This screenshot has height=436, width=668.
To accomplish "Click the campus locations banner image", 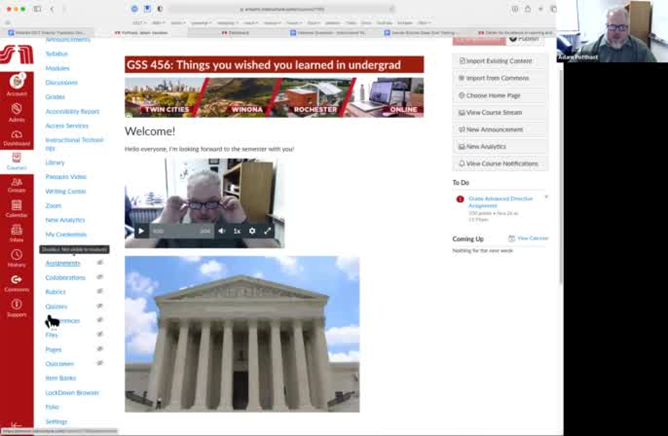I will point(274,97).
